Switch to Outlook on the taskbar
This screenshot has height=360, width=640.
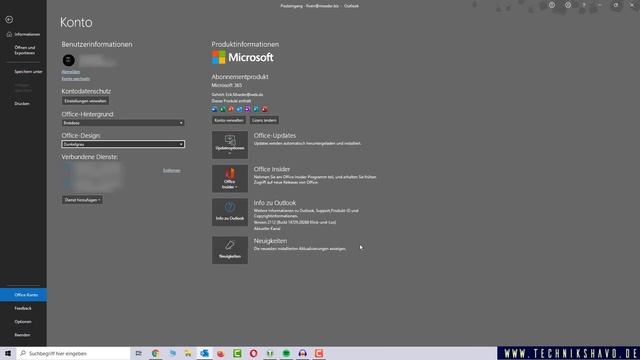point(204,353)
